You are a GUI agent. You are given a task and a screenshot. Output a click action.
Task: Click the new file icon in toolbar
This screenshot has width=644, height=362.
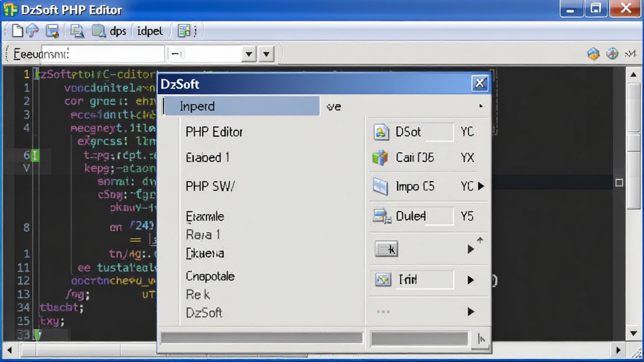(17, 31)
